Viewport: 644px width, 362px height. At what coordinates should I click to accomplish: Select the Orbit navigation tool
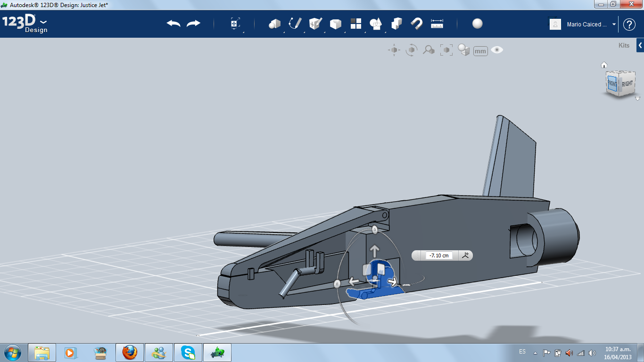[412, 50]
